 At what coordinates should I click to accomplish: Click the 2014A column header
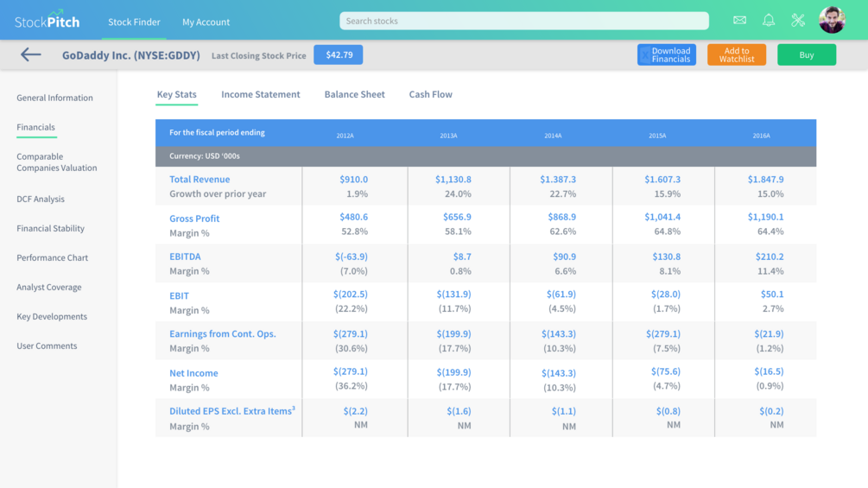pyautogui.click(x=553, y=136)
